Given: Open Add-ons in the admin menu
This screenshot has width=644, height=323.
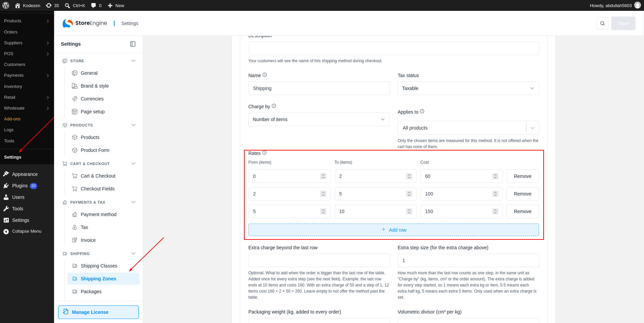Looking at the screenshot, I should [x=12, y=119].
